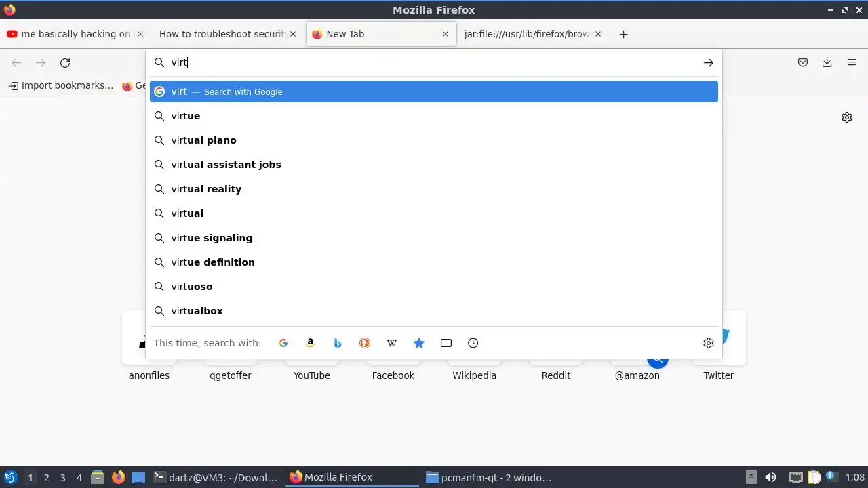Close the jar:file tab

(598, 34)
